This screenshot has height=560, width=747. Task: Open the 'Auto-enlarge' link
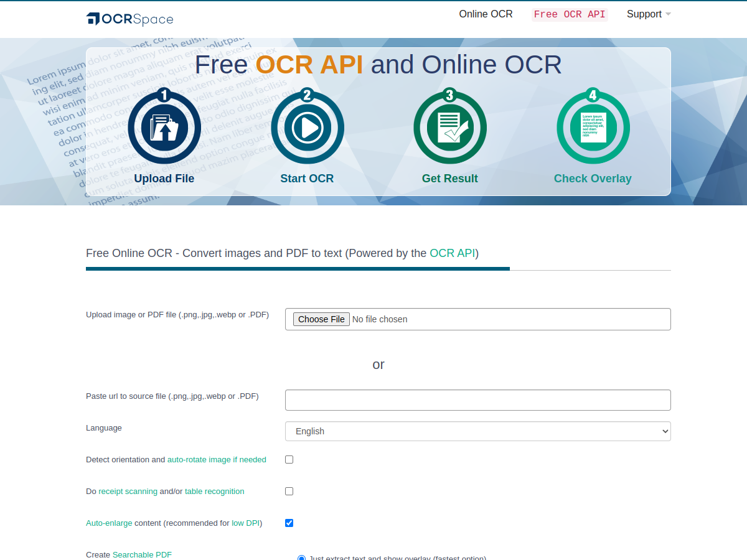109,523
